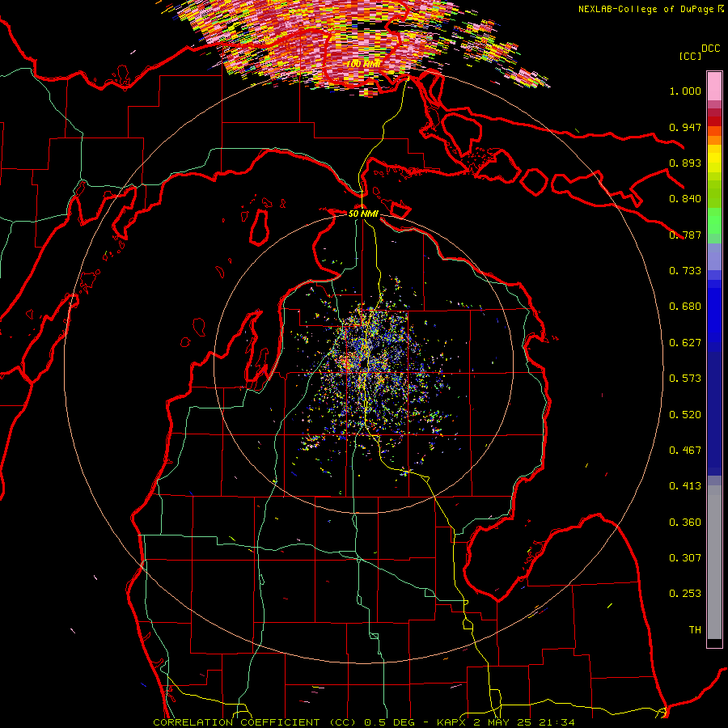Screen dimensions: 728x728
Task: Select the 0.680 legend value
Action: point(685,307)
